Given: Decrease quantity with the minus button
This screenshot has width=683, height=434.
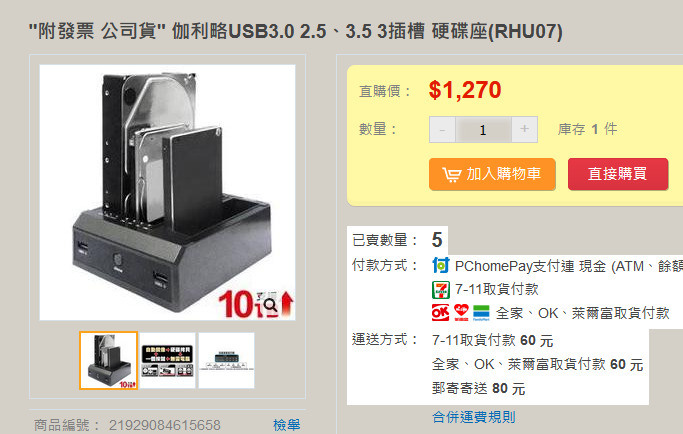Looking at the screenshot, I should click(442, 129).
